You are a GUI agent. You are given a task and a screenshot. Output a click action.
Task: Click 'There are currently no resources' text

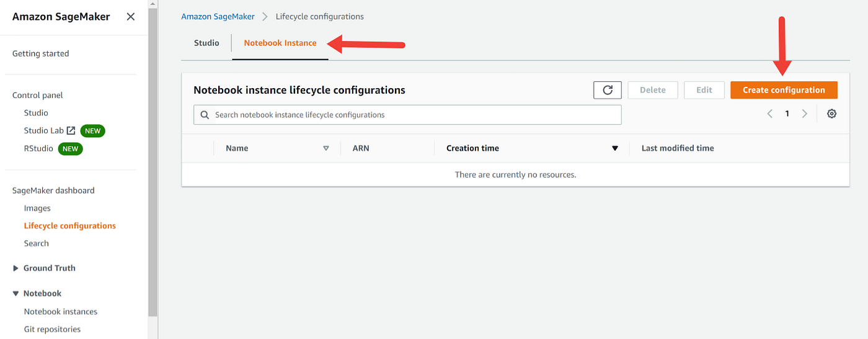pyautogui.click(x=516, y=174)
